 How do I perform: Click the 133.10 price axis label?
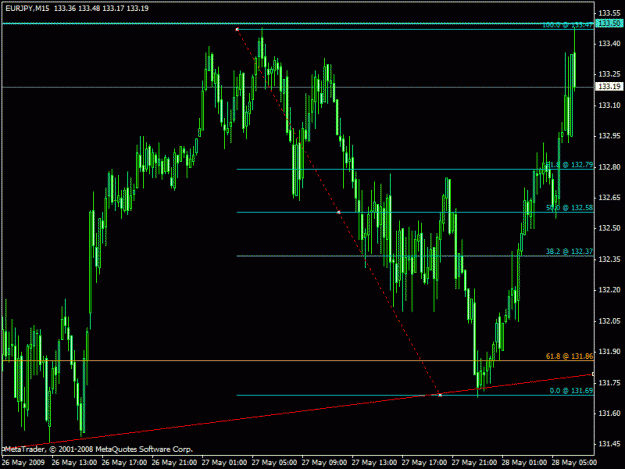[x=609, y=105]
